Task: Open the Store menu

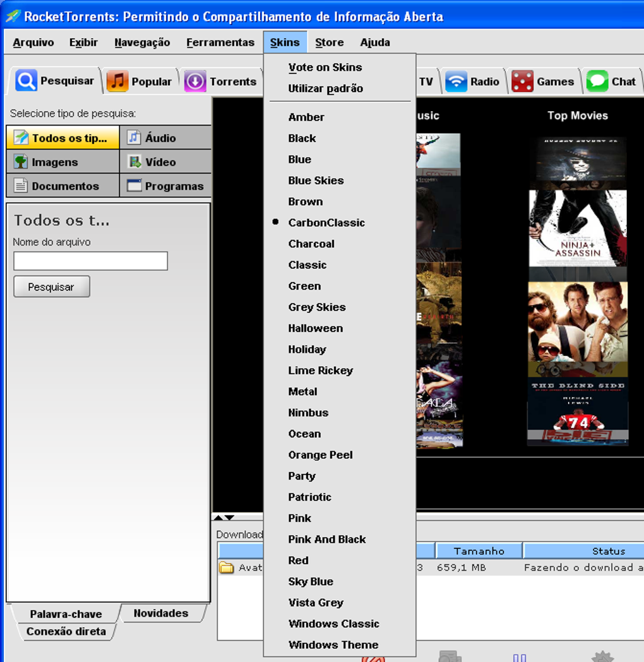Action: coord(329,42)
